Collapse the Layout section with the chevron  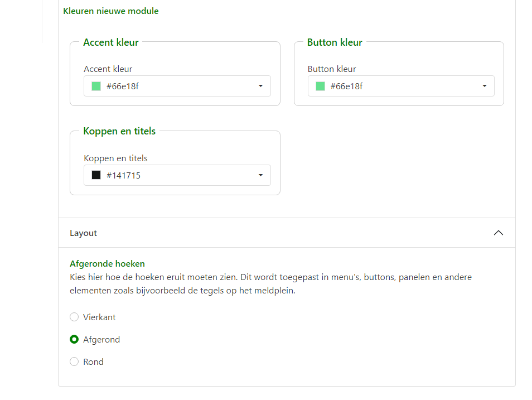pos(499,233)
